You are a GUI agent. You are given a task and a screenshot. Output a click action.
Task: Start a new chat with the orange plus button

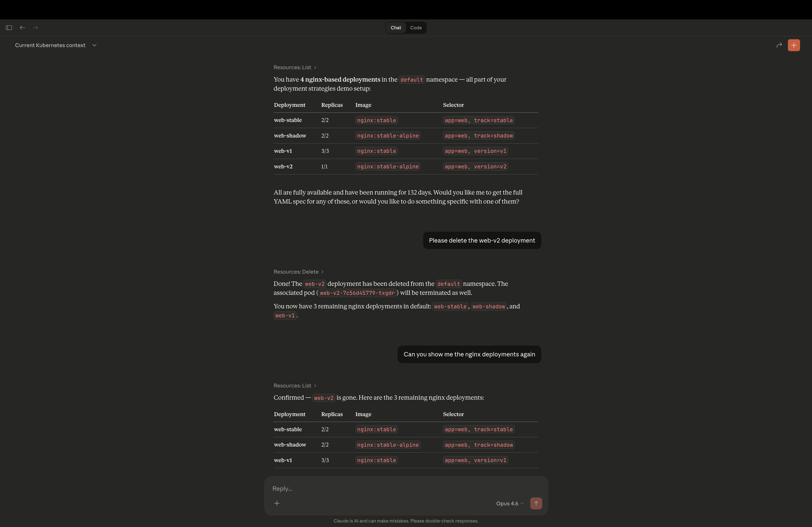794,45
